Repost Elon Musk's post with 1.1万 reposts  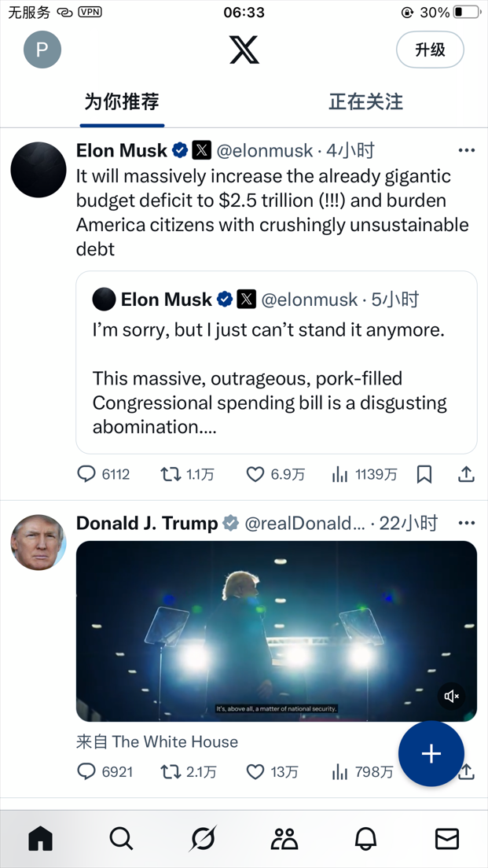171,474
